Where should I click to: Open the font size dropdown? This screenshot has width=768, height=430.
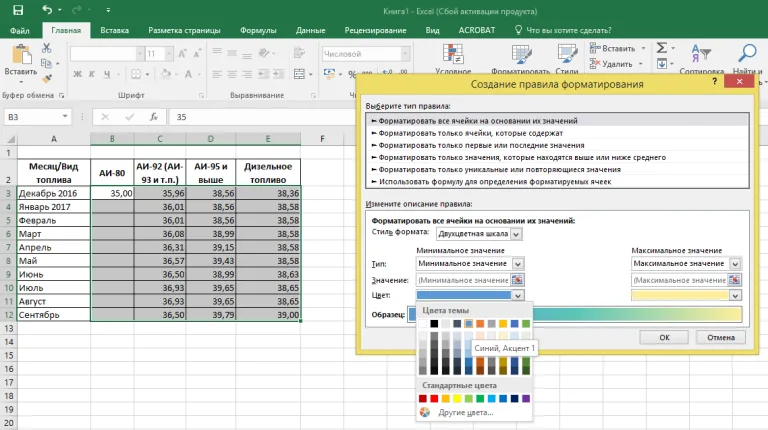(x=169, y=53)
